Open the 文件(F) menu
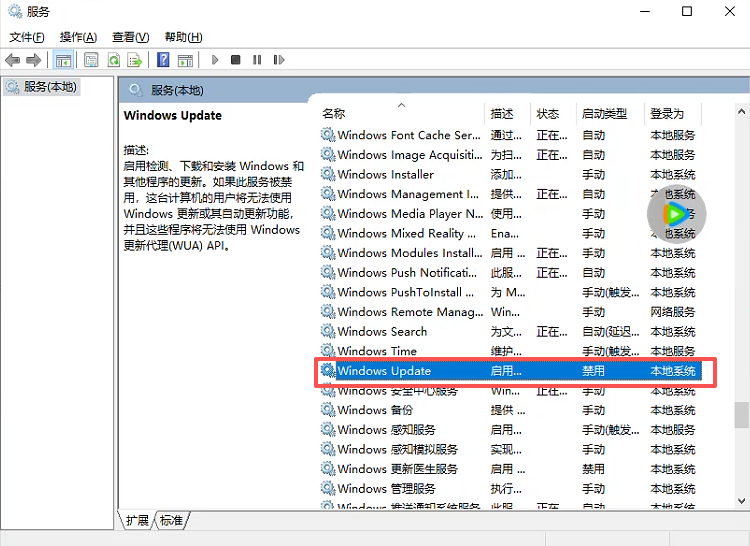The height and width of the screenshot is (546, 750). pos(27,37)
